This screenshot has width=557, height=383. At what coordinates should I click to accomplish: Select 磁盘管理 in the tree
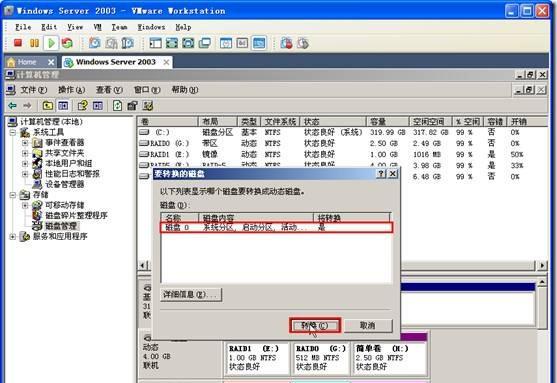tap(61, 226)
